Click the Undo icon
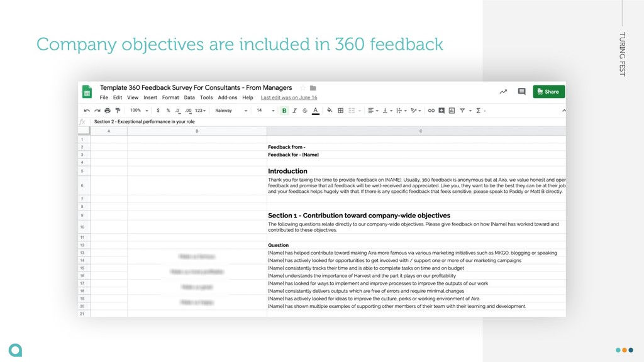 click(x=87, y=111)
